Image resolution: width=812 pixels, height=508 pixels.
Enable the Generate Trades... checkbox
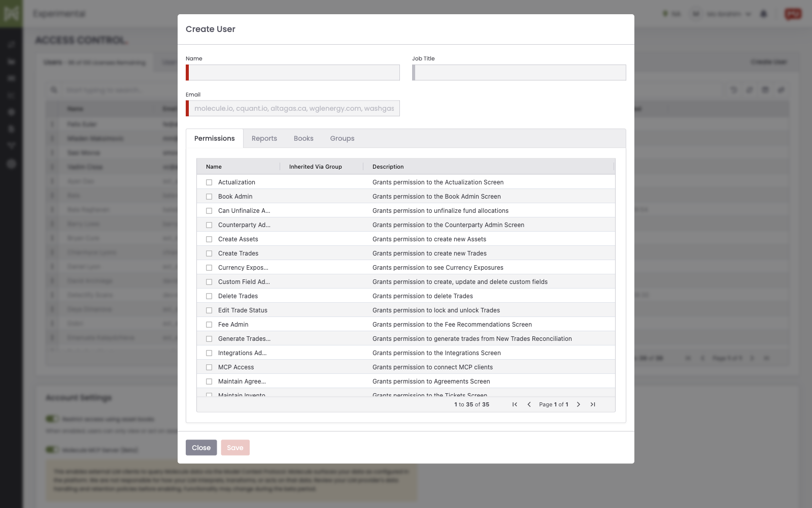(209, 339)
